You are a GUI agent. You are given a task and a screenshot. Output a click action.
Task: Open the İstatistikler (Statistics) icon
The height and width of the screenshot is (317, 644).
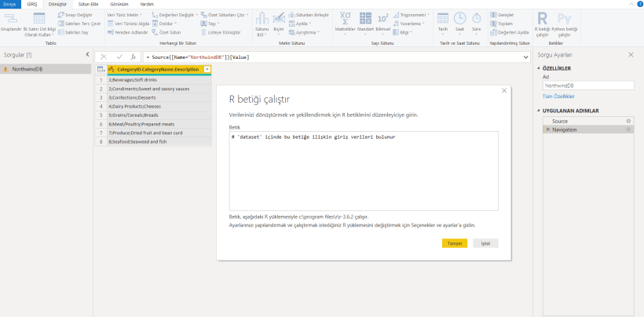[x=346, y=19]
